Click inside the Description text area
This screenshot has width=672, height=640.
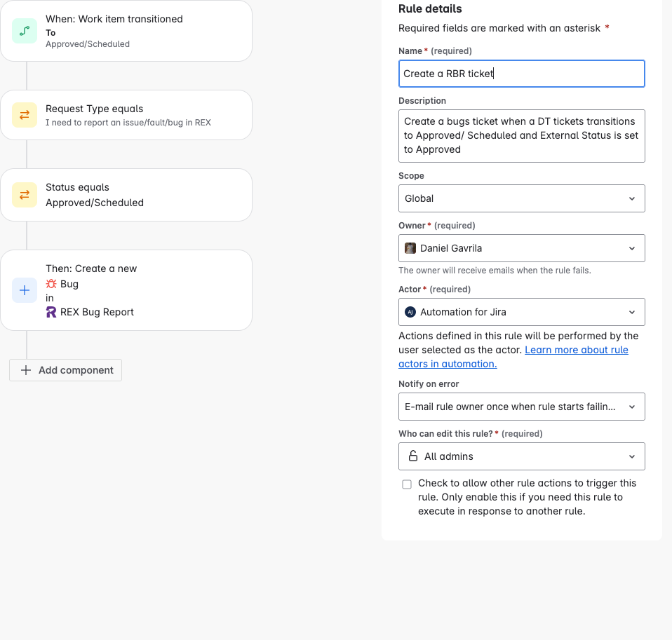[521, 135]
